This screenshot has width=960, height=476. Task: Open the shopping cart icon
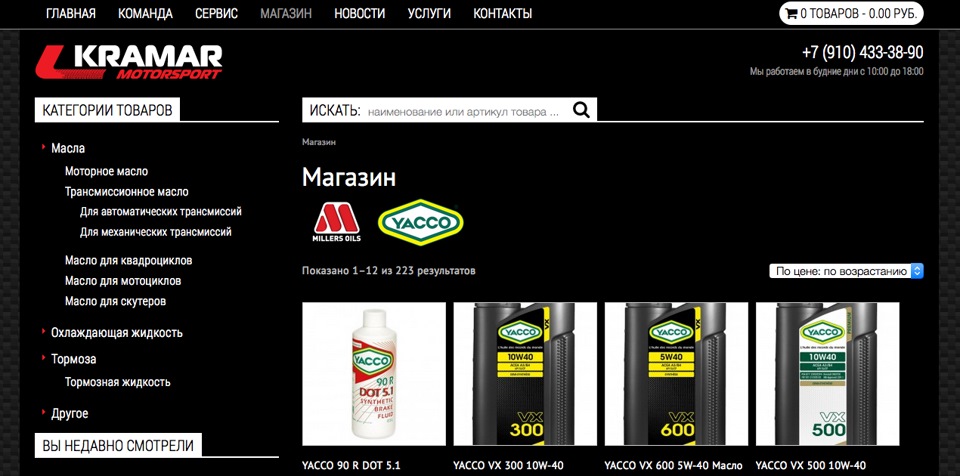792,14
